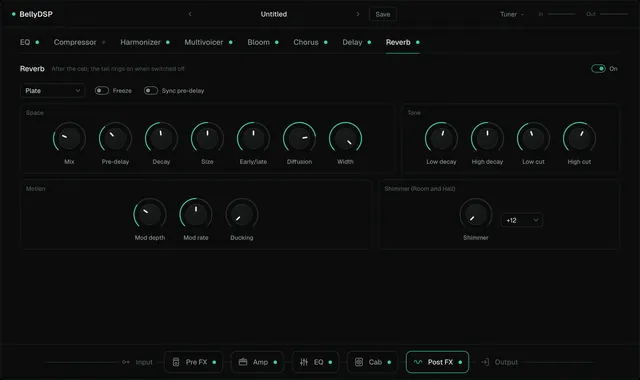
Task: Click the Mod rate knob
Action: coord(196,214)
